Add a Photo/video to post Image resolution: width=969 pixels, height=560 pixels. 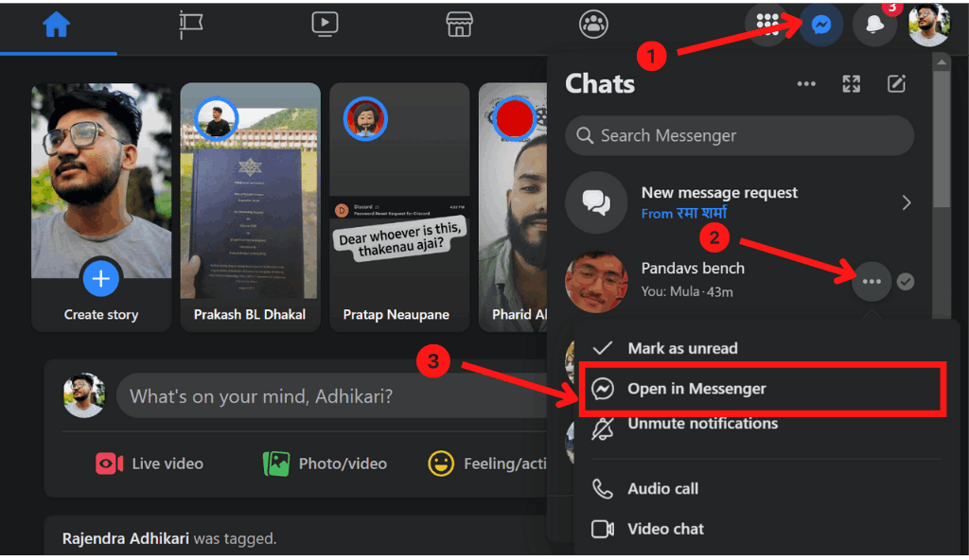(326, 464)
